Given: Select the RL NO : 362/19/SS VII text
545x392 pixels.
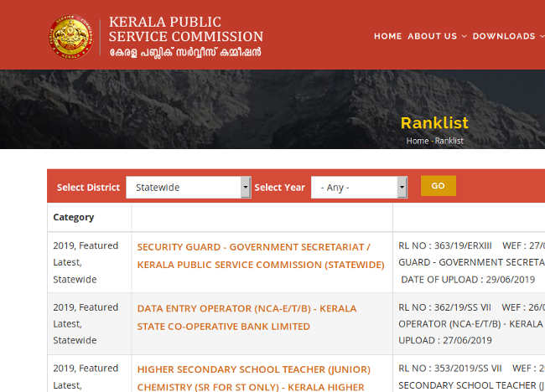Looking at the screenshot, I should (444, 307).
